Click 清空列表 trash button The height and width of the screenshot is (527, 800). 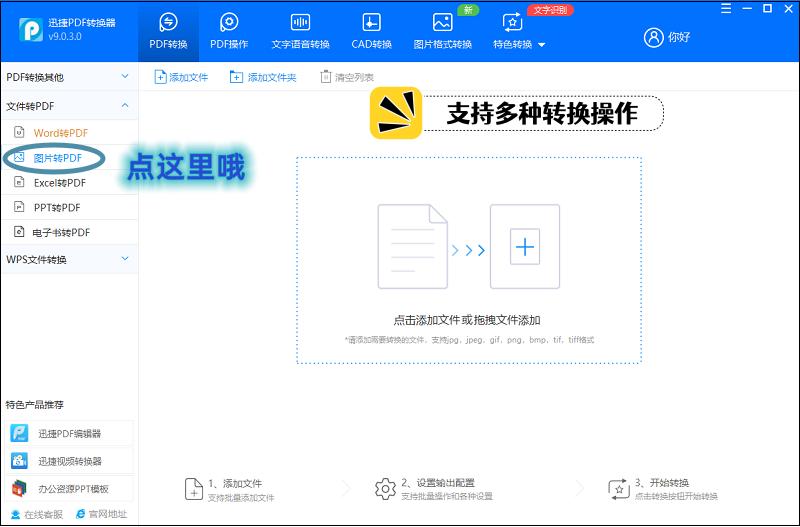347,77
